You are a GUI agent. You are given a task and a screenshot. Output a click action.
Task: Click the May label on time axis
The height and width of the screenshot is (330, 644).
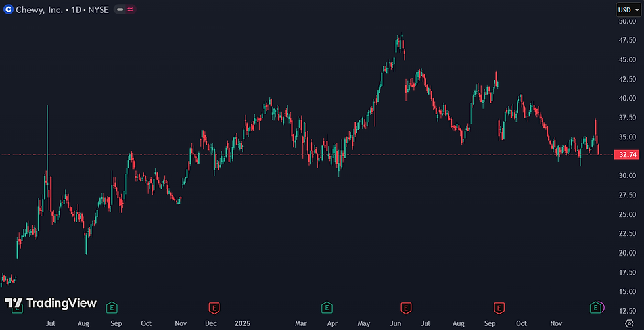point(364,323)
